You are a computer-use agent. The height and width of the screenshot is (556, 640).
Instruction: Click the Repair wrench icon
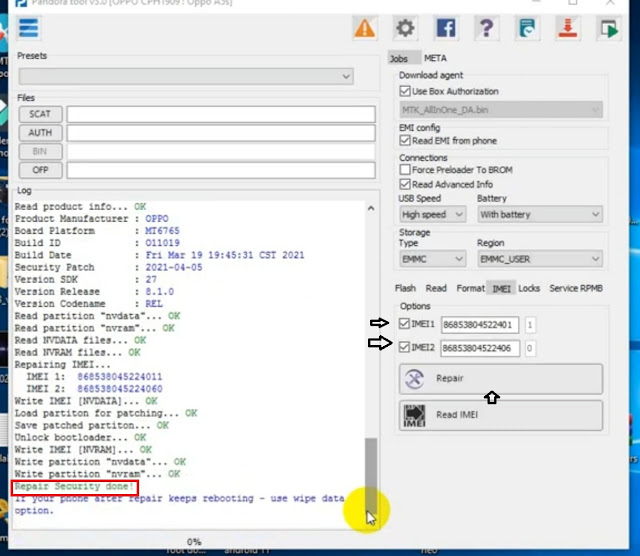click(414, 378)
